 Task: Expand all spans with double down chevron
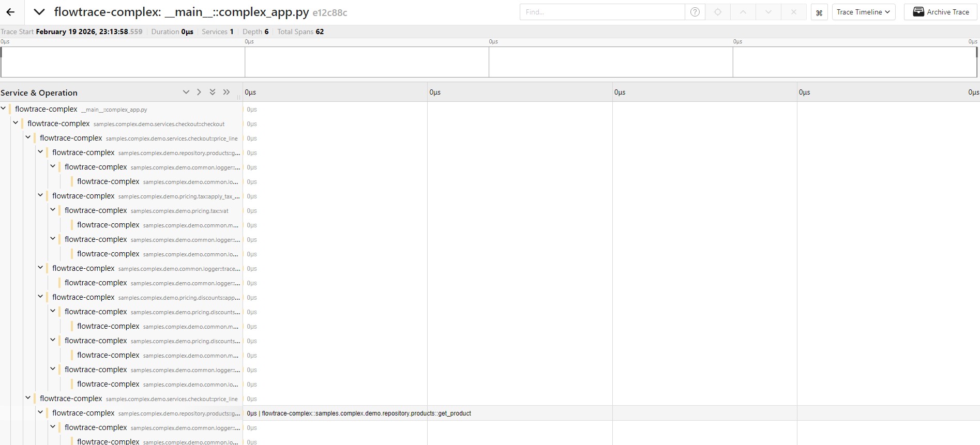pos(213,92)
